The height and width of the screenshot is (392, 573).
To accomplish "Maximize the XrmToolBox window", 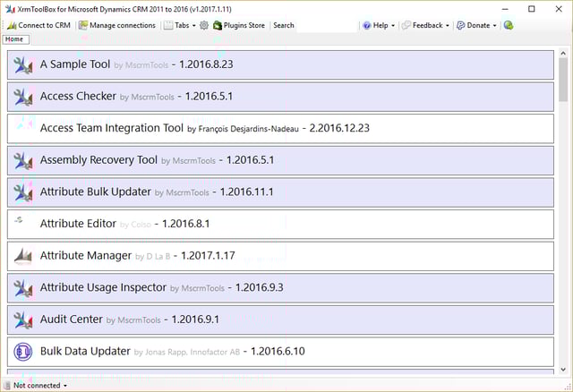I will click(532, 9).
